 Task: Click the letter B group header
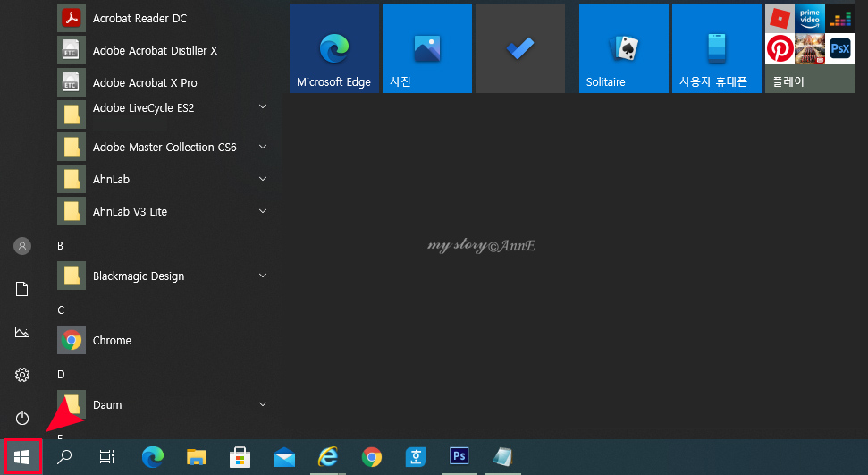point(60,245)
